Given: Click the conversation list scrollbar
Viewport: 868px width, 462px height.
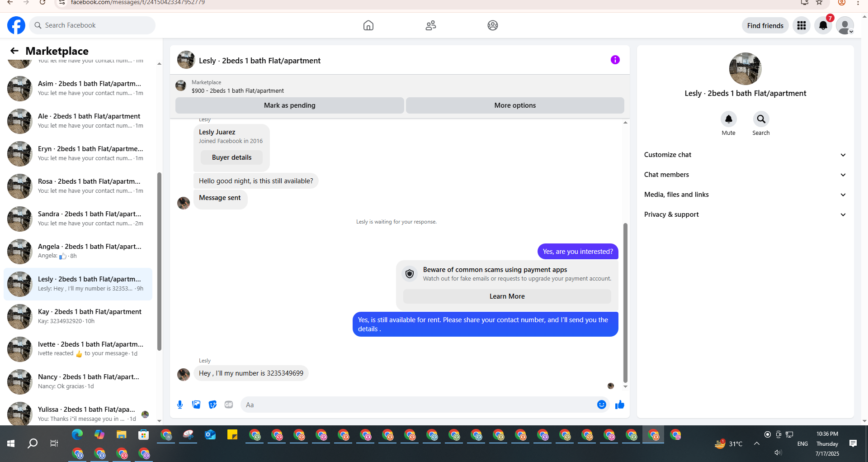Looking at the screenshot, I should pos(159,261).
